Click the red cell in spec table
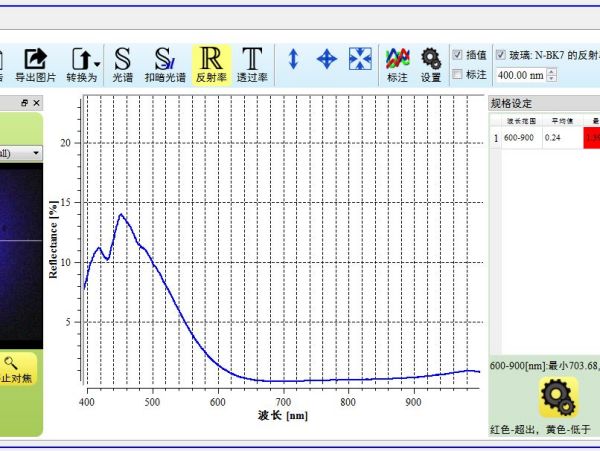This screenshot has width=600, height=451. 594,138
